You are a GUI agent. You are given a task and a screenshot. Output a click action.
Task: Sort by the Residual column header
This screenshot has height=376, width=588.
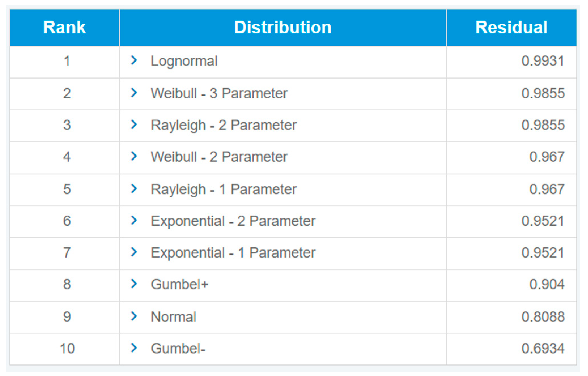coord(511,27)
